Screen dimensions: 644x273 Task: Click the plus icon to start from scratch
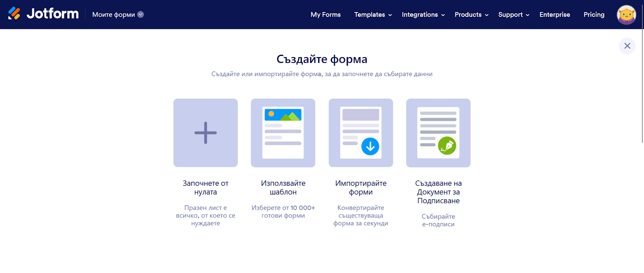(x=206, y=133)
